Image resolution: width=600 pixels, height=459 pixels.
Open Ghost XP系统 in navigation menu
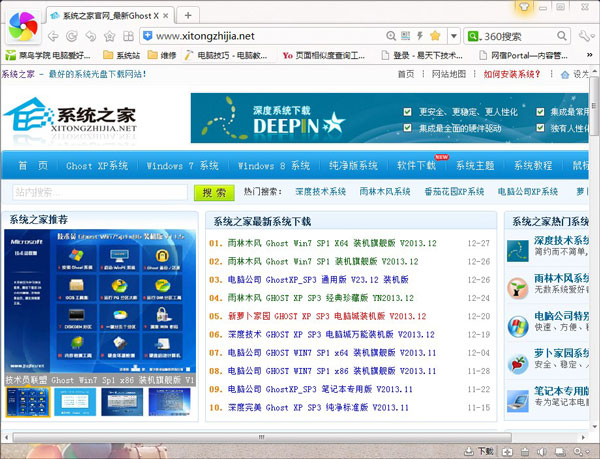pos(97,166)
